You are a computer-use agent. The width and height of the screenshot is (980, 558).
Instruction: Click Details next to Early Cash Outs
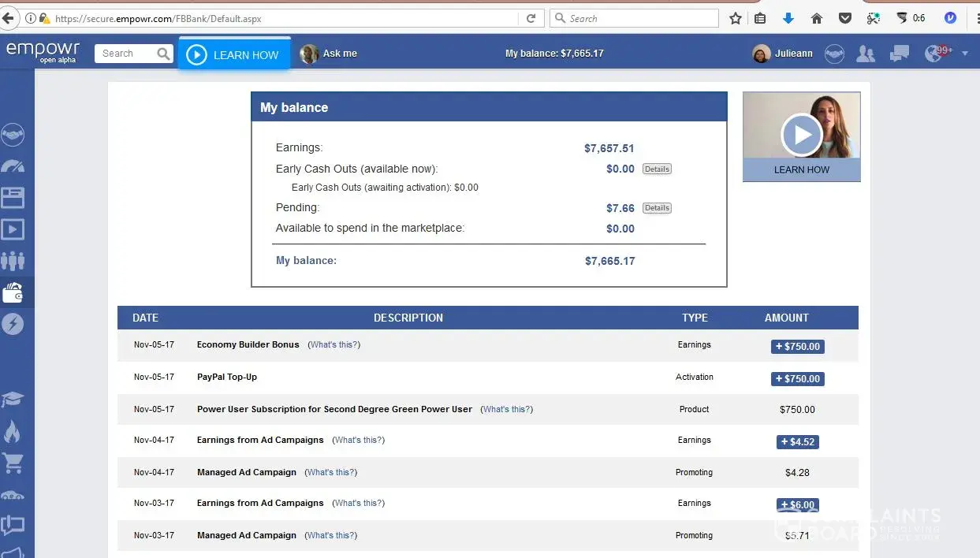tap(657, 169)
